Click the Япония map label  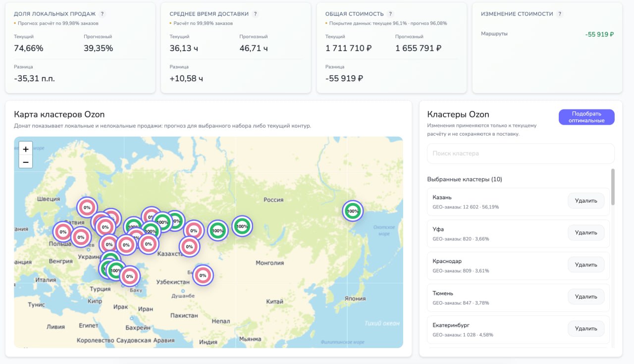(x=355, y=299)
